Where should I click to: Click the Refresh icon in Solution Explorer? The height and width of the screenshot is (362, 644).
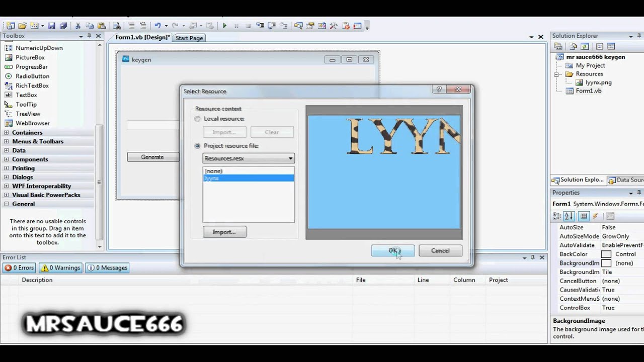585,46
